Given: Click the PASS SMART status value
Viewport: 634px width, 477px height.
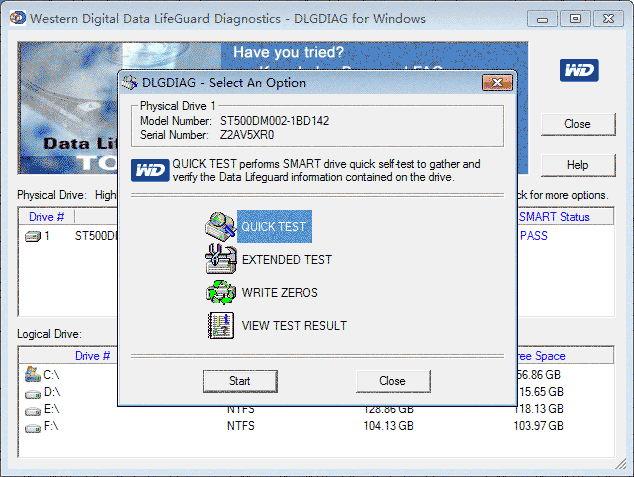Looking at the screenshot, I should pos(534,236).
